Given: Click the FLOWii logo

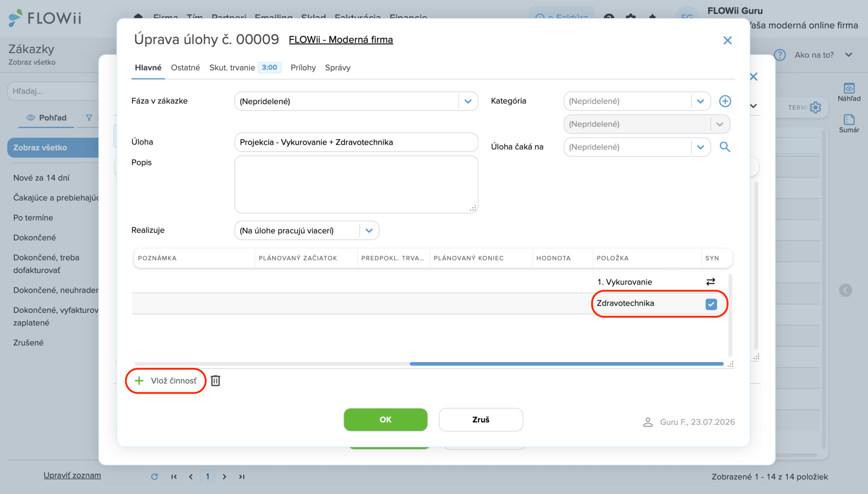Looking at the screenshot, I should pos(45,18).
